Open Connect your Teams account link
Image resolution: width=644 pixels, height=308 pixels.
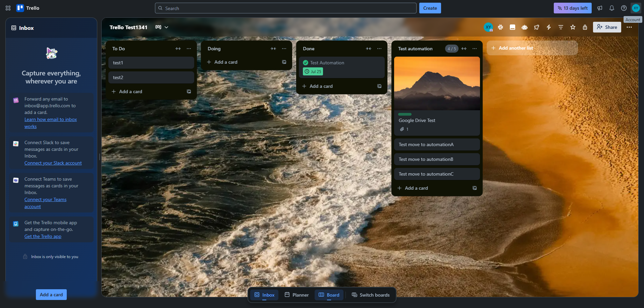[45, 203]
